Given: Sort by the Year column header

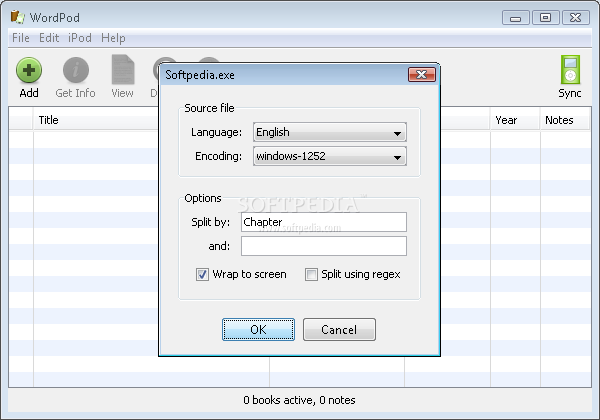Looking at the screenshot, I should point(506,120).
